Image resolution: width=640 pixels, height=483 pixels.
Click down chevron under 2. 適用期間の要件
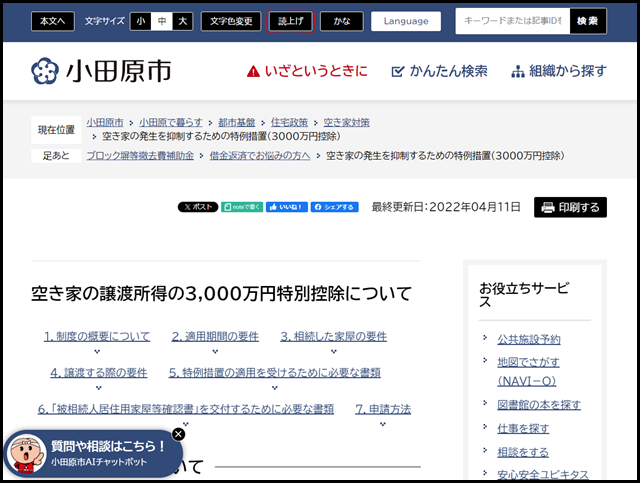pyautogui.click(x=215, y=352)
